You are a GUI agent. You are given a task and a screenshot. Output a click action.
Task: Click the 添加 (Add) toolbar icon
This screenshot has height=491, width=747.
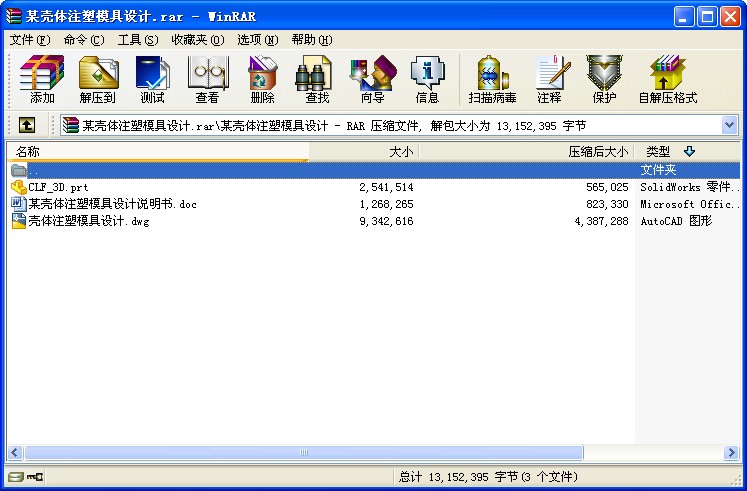click(42, 79)
